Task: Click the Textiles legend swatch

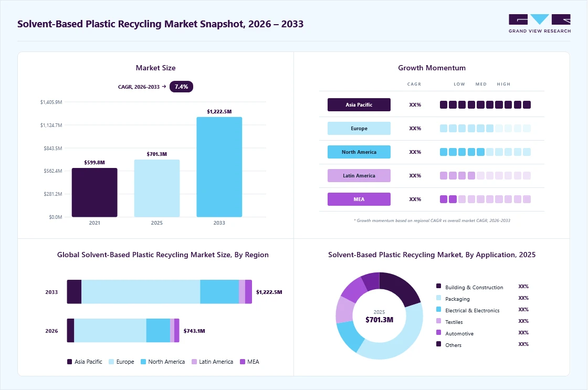Action: [x=439, y=321]
